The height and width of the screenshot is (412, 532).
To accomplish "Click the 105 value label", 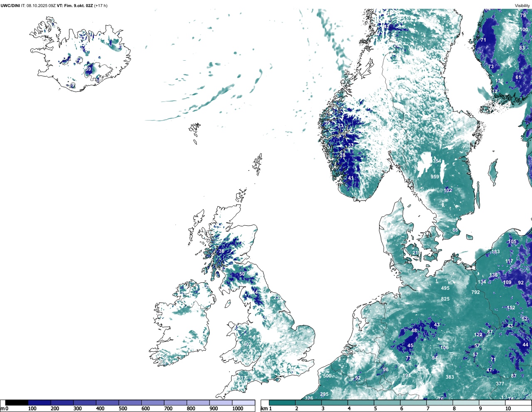I will pos(512,242).
